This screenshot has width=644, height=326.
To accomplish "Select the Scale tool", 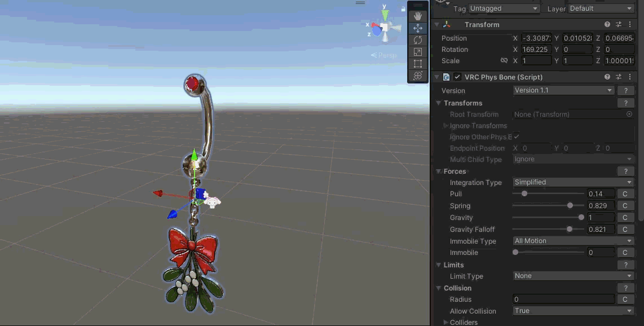I will 418,52.
